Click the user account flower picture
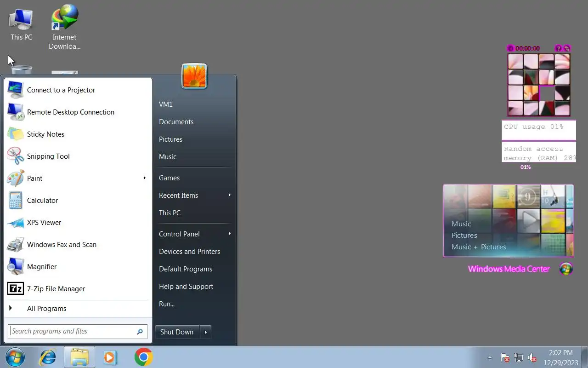Viewport: 588px width, 368px height. (x=194, y=76)
